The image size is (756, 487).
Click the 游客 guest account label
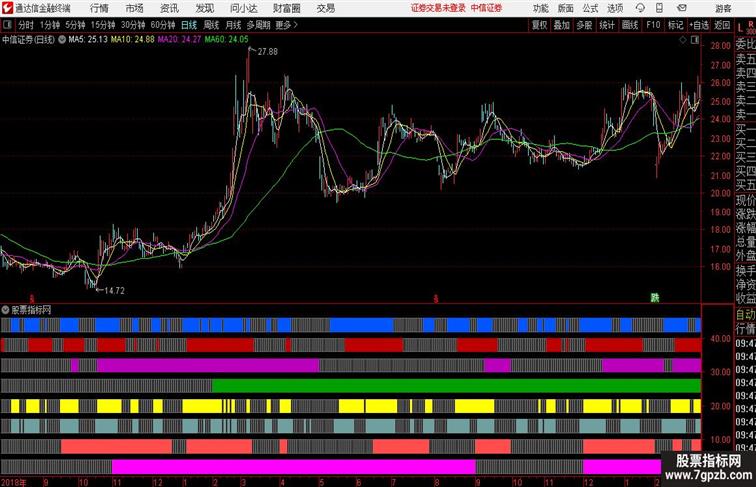723,8
